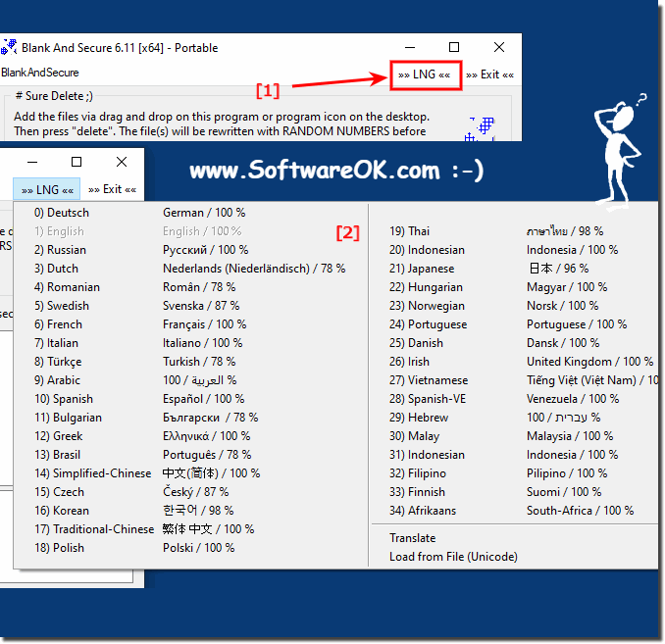
Task: Click Exit in the lower window menu bar
Action: (x=112, y=189)
